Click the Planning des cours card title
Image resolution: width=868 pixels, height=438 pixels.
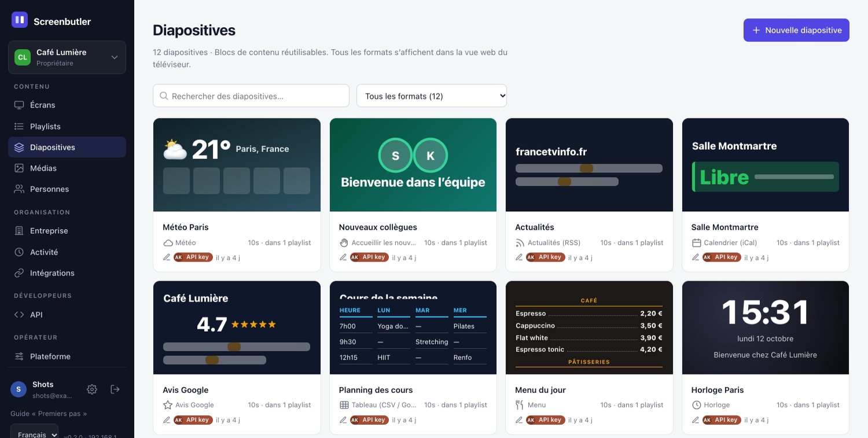pos(376,390)
